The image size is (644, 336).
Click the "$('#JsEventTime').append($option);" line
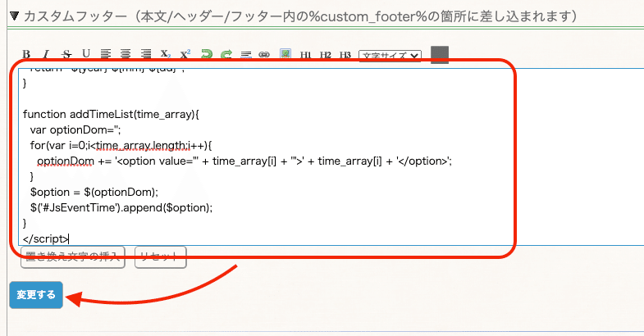(121, 207)
